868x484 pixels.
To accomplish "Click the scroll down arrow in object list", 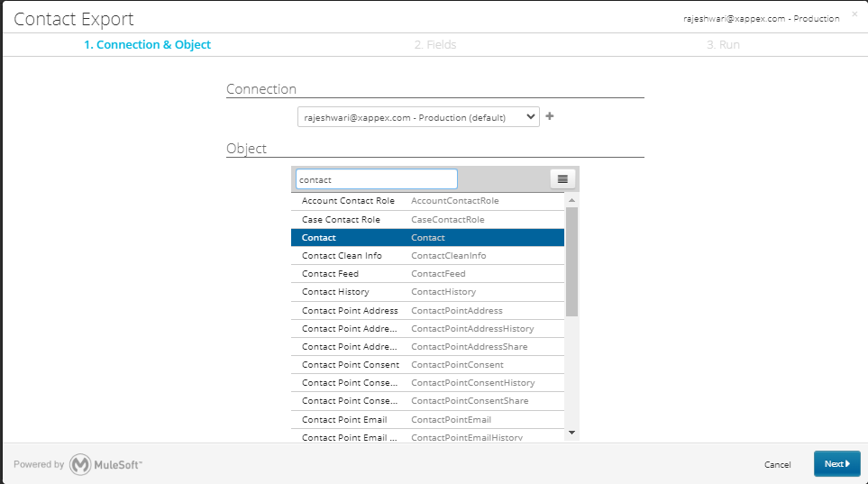I will 571,434.
